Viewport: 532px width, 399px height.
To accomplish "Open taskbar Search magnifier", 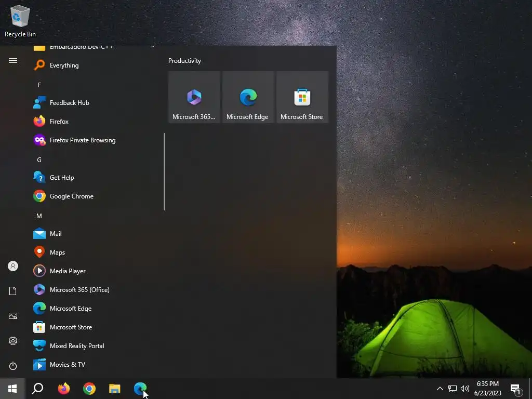I will tap(37, 389).
